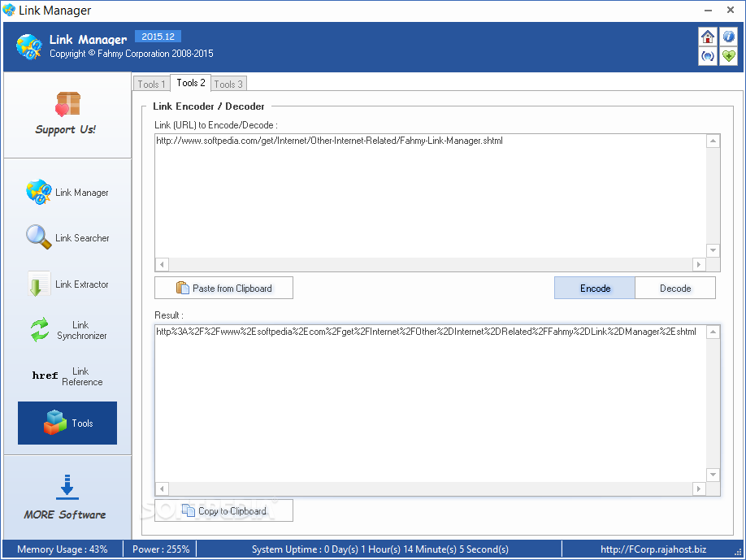
Task: Click the Result box scroll down arrow
Action: tap(713, 475)
